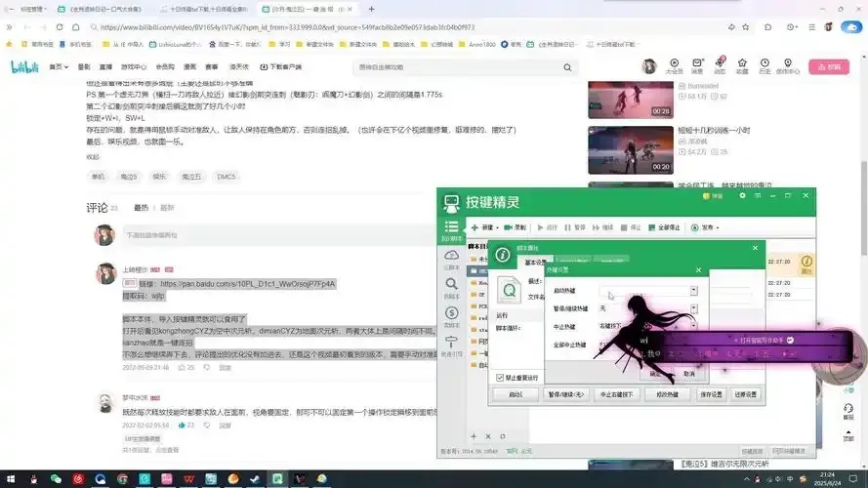The image size is (868, 488).
Task: Open the cloud scripts sidebar icon
Action: click(451, 259)
